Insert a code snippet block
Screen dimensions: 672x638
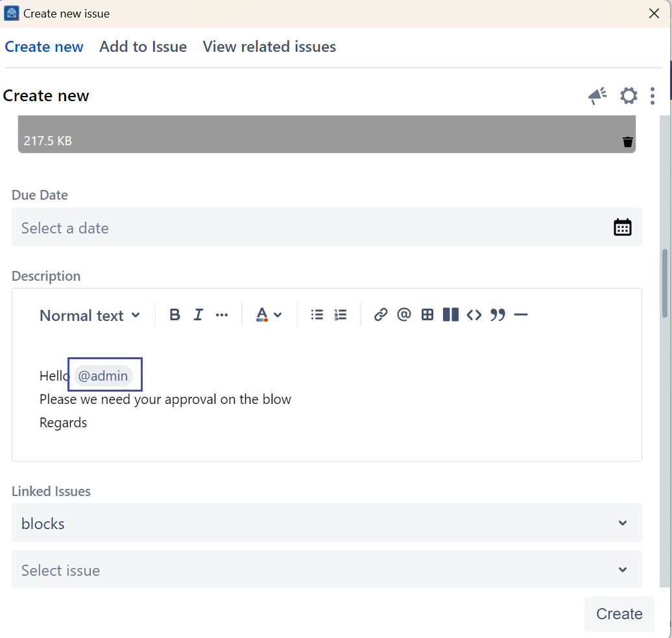(474, 315)
